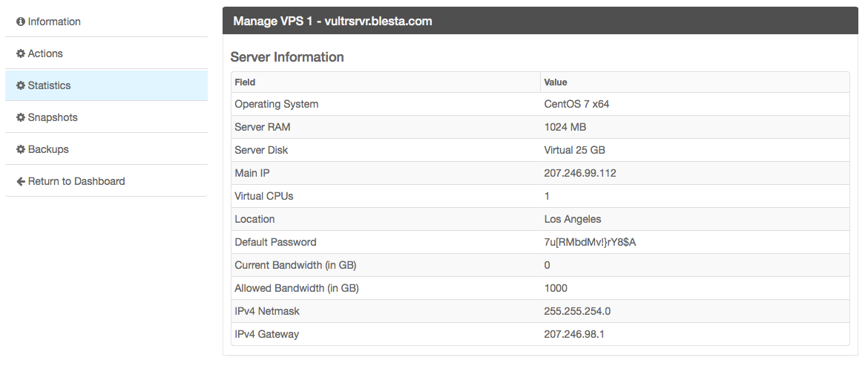Select the Statistics sidebar item
Screen dimensions: 868x366
point(49,86)
